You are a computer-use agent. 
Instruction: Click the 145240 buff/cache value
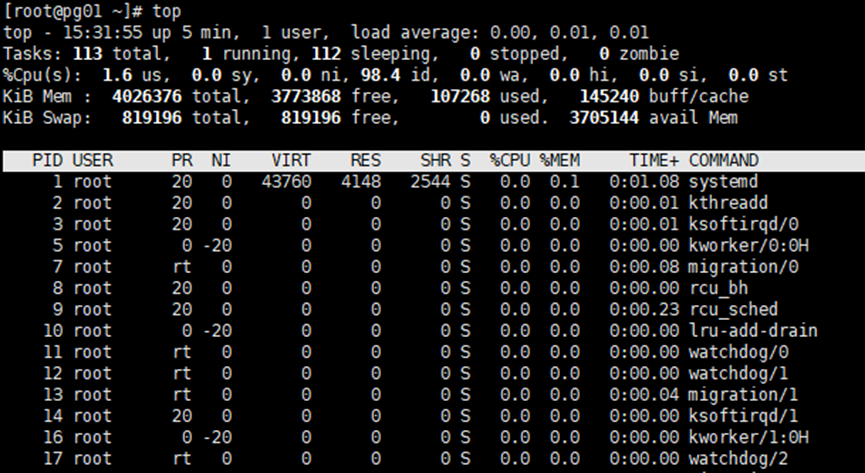609,97
